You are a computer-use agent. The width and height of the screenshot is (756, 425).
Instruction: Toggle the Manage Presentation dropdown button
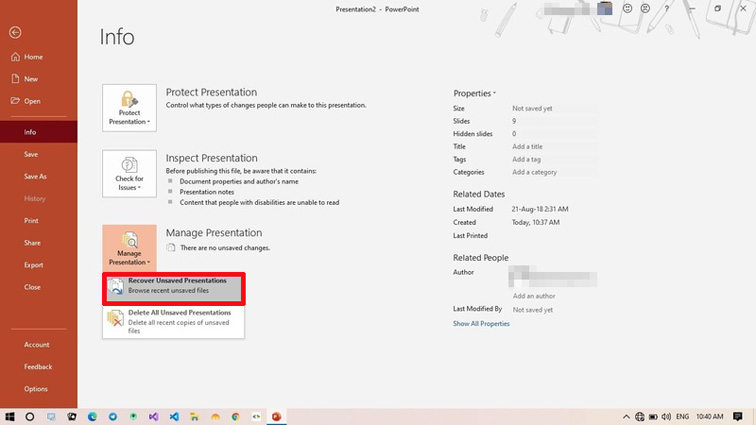(129, 247)
